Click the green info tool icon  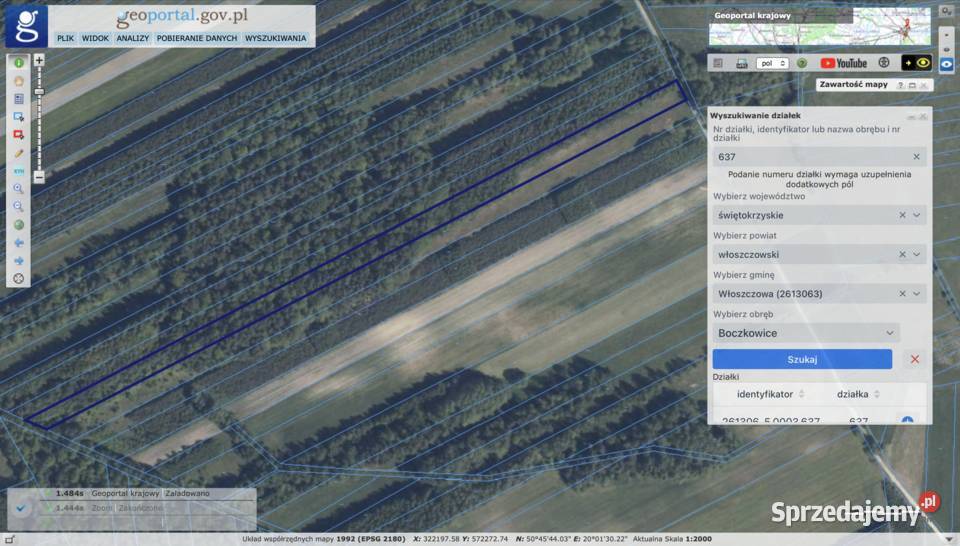coord(18,63)
